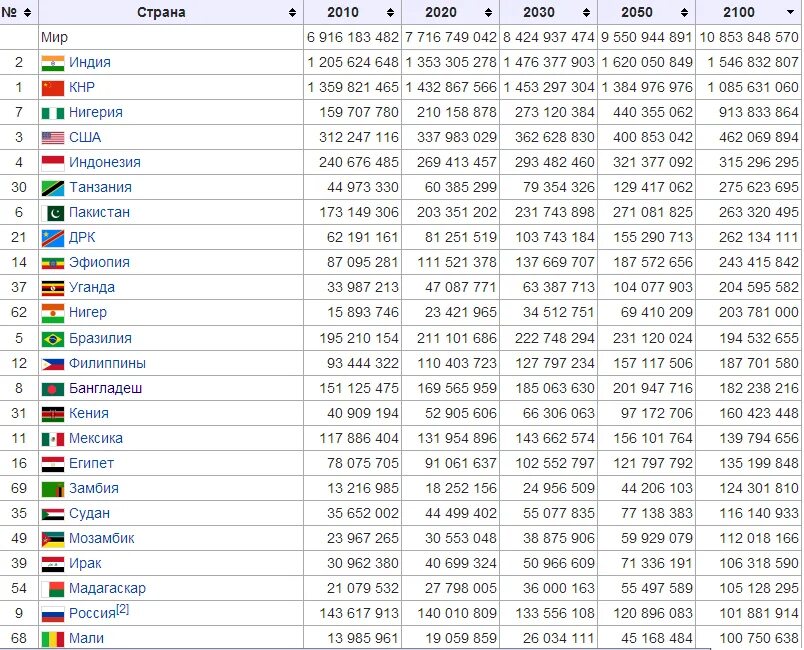Click the Mexico flag icon
This screenshot has height=650, width=804.
pos(52,438)
